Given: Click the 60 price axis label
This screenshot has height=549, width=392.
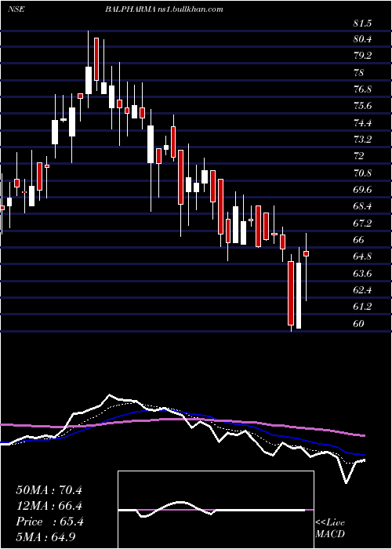Looking at the screenshot, I should [x=359, y=324].
